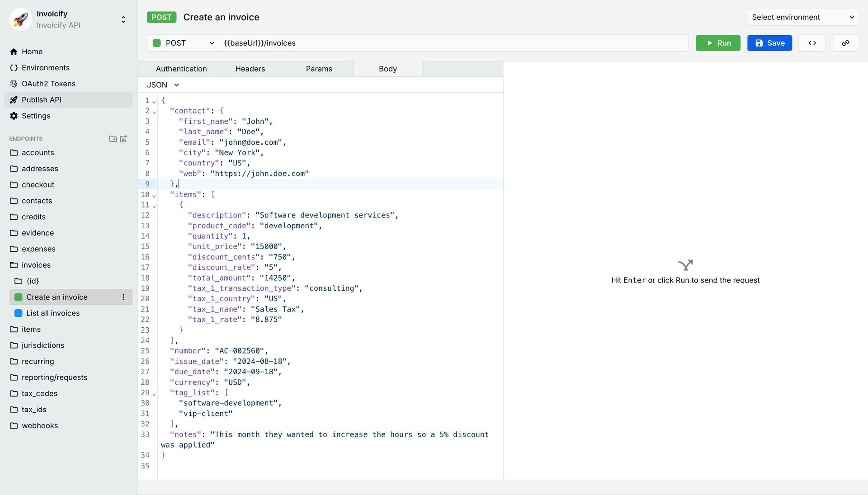Screen dimensions: 868x495
Task: Expand the contacts folder
Action: [x=69, y=201]
